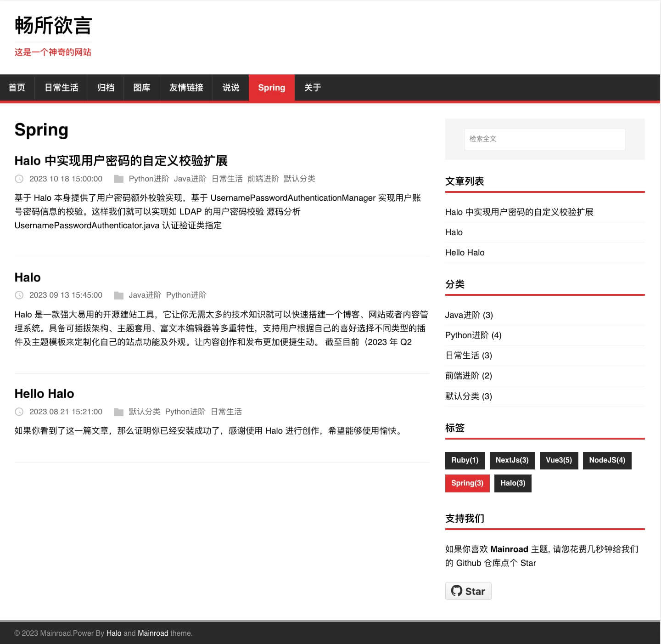Select the NodeJS(4) tag
Viewport: 661px width, 644px height.
click(607, 460)
